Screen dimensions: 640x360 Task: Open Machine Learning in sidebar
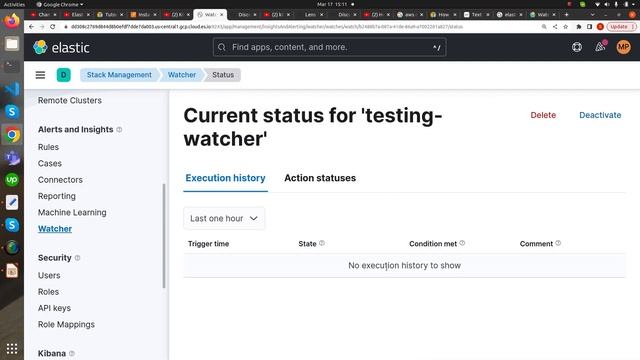click(72, 212)
